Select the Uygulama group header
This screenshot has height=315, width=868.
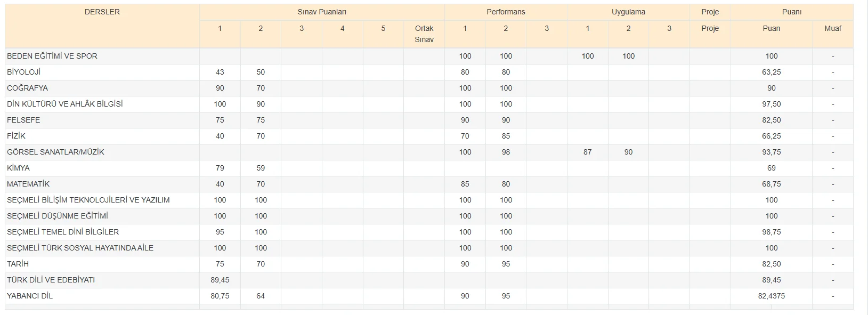coord(628,12)
